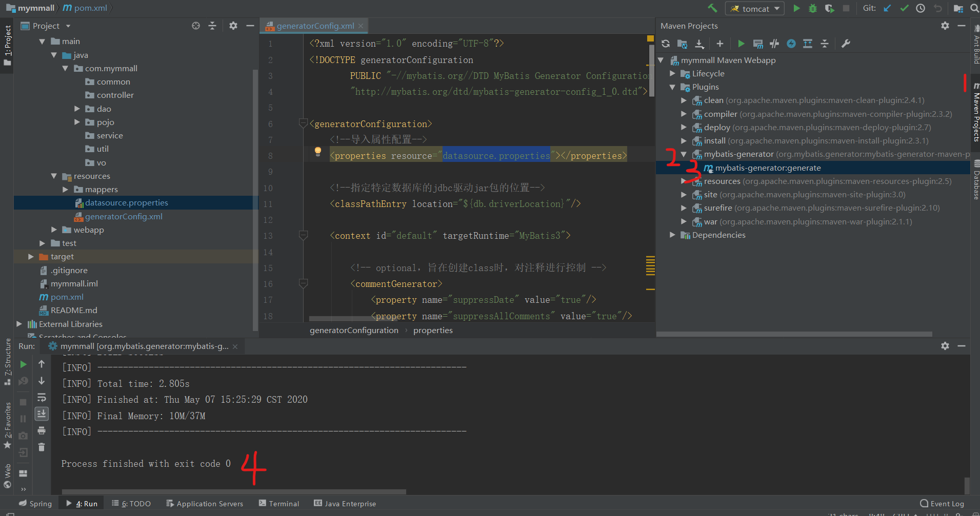Run the tomcat configuration with the green play icon
The height and width of the screenshot is (516, 980).
pyautogui.click(x=796, y=8)
